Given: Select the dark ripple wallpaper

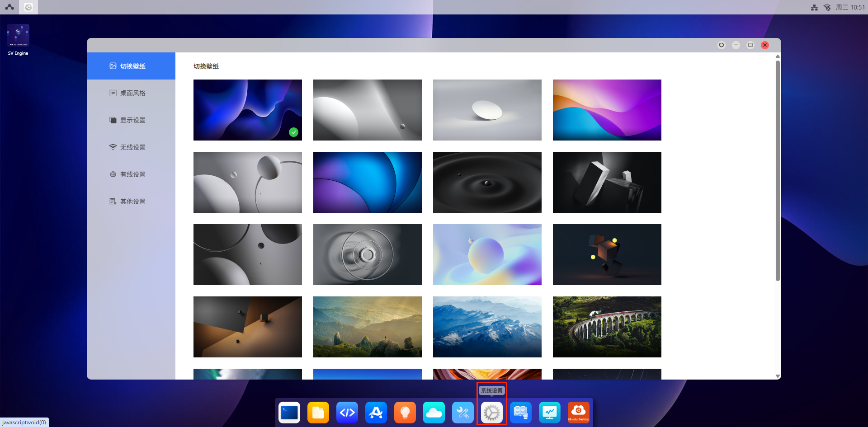Looking at the screenshot, I should [x=487, y=182].
